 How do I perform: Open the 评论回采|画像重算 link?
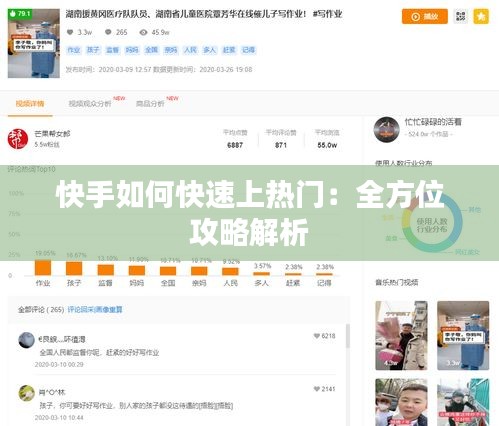pyautogui.click(x=95, y=310)
